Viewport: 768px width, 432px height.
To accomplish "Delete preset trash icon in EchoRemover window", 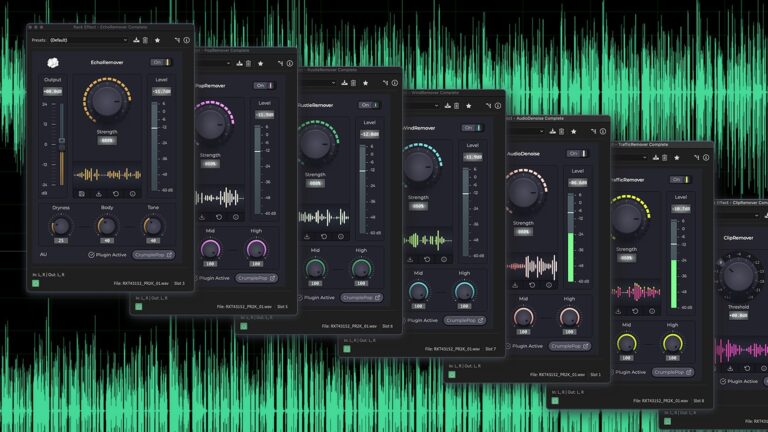I will (x=145, y=40).
